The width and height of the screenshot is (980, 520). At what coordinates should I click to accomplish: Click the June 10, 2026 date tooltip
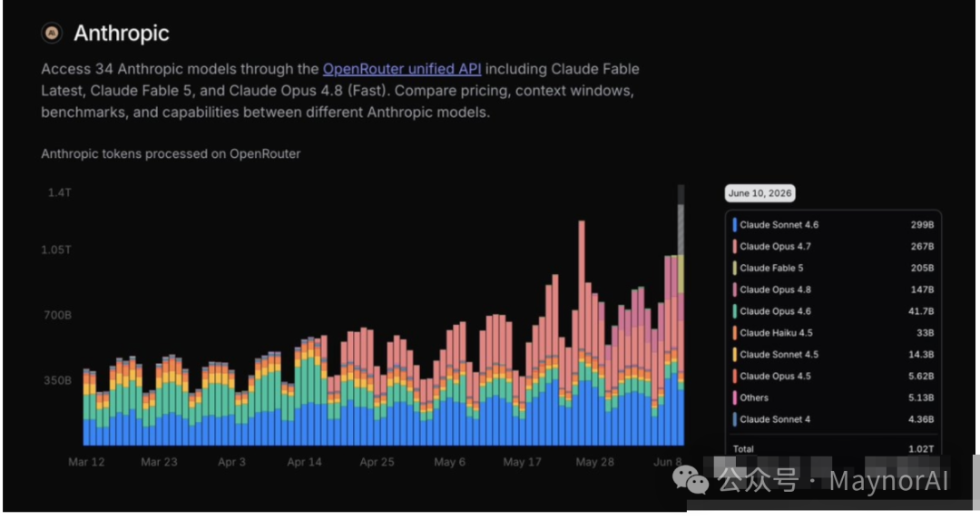[x=760, y=193]
